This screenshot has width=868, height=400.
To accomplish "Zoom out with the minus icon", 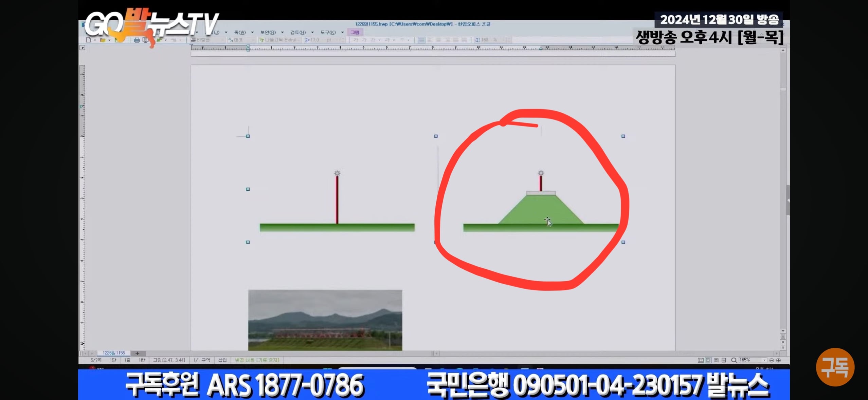I will coord(772,360).
